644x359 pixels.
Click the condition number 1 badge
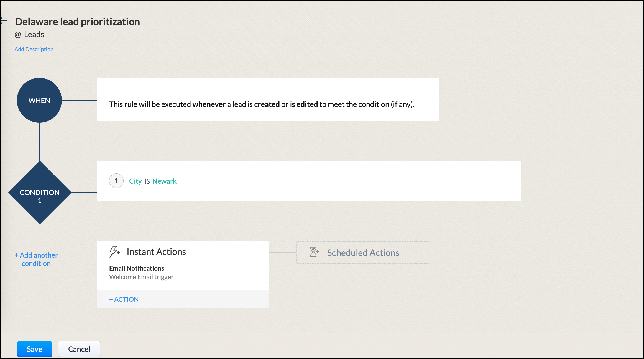coord(116,181)
